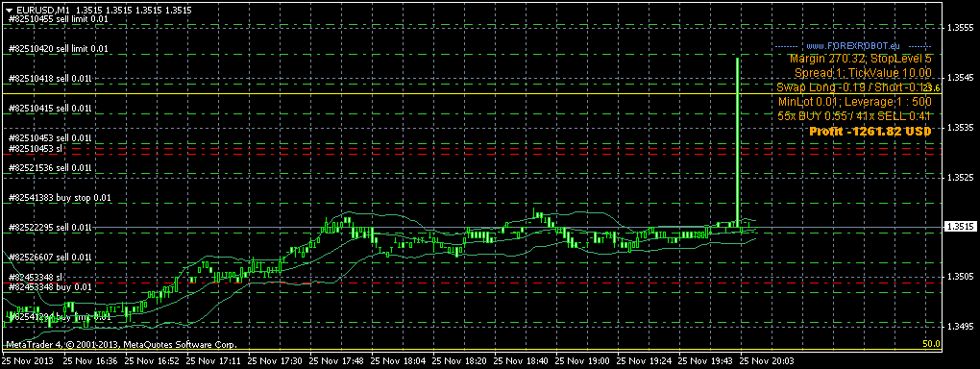Open the www.FOREXROBOT.eu link text
The width and height of the screenshot is (980, 369).
point(852,46)
